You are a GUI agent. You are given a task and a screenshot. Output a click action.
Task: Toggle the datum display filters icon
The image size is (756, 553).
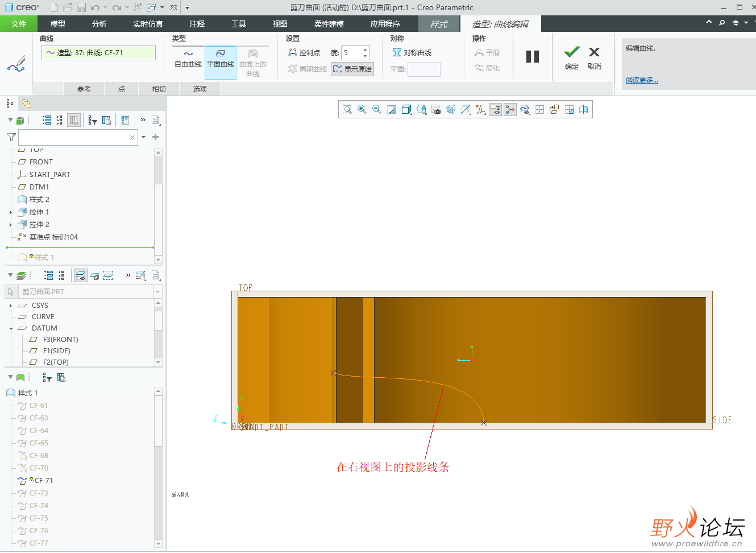coord(466,109)
